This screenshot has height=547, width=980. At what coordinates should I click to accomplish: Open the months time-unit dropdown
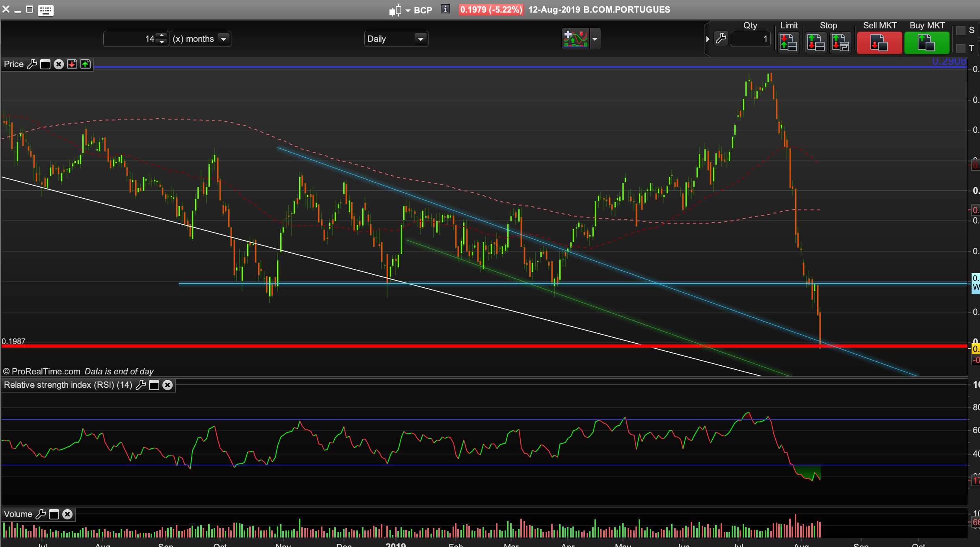pyautogui.click(x=224, y=39)
